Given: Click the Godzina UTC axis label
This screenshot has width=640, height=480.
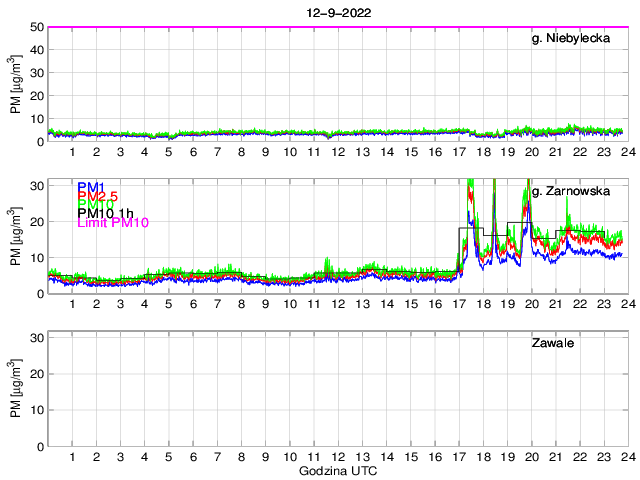Looking at the screenshot, I should 337,470.
